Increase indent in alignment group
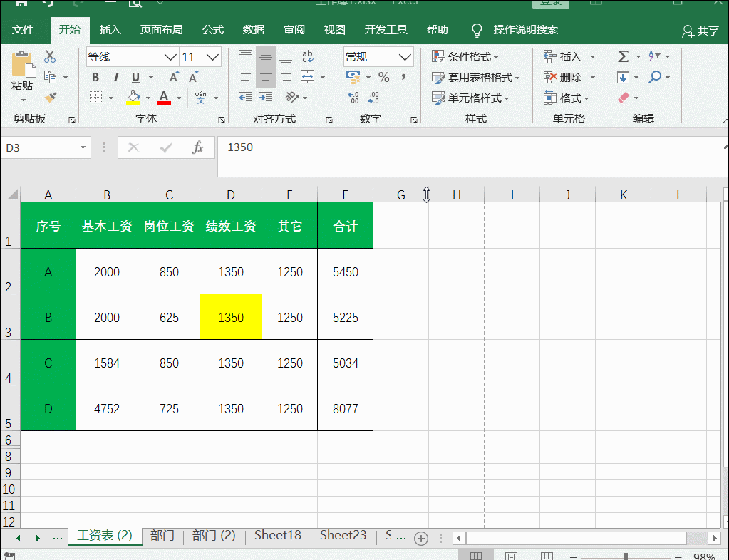Viewport: 729px width, 560px height. pos(266,98)
